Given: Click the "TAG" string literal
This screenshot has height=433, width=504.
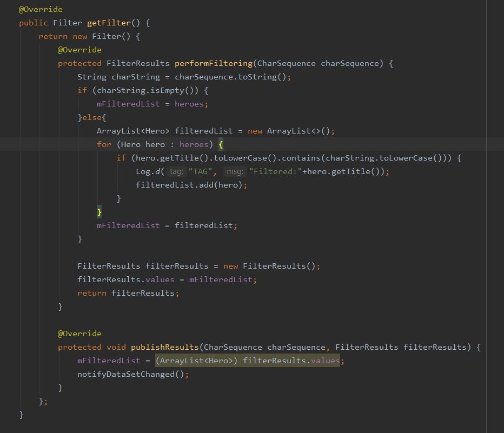Looking at the screenshot, I should click(200, 171).
